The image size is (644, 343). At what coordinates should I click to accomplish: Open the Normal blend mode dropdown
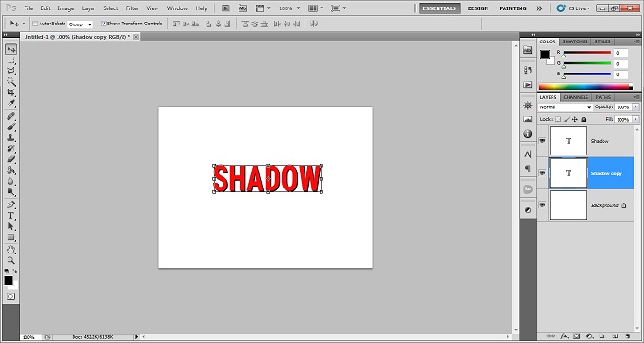point(566,107)
